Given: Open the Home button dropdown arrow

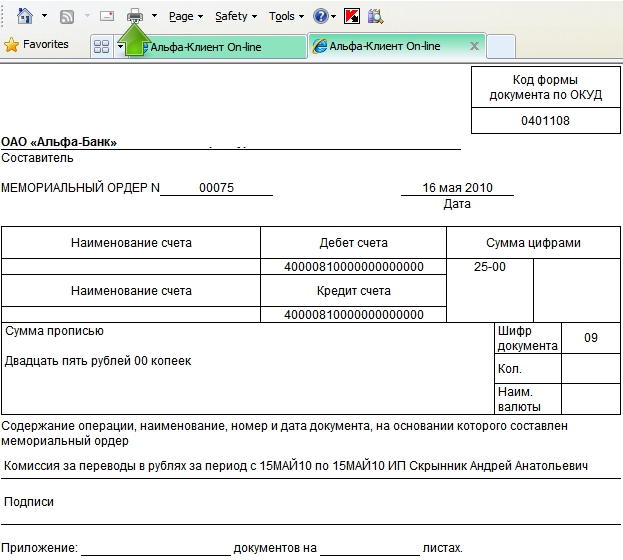Looking at the screenshot, I should coord(44,16).
